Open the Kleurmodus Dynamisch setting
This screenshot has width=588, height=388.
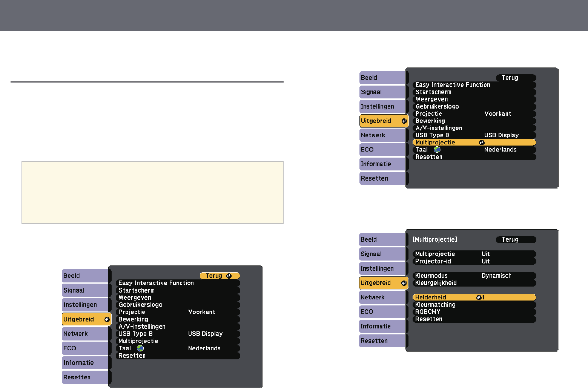click(x=474, y=276)
